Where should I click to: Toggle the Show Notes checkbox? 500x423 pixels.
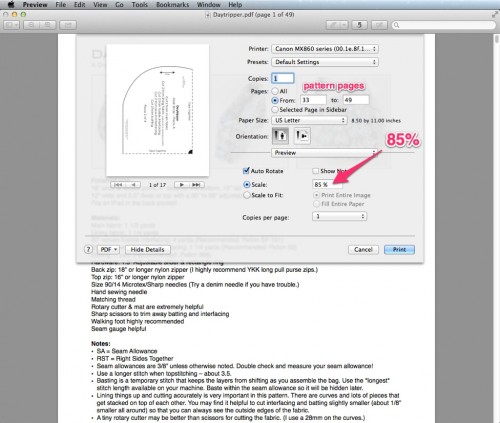click(316, 171)
